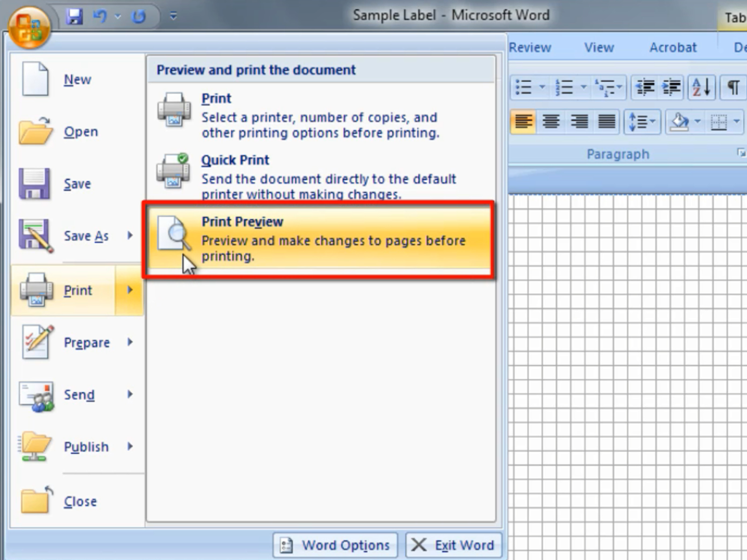Open the Paragraph dialog launcher

741,153
